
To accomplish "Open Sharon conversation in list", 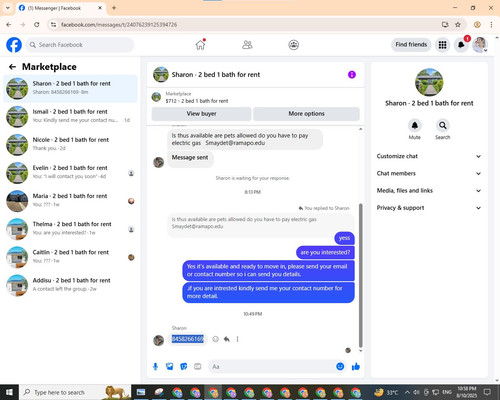I will pos(70,88).
